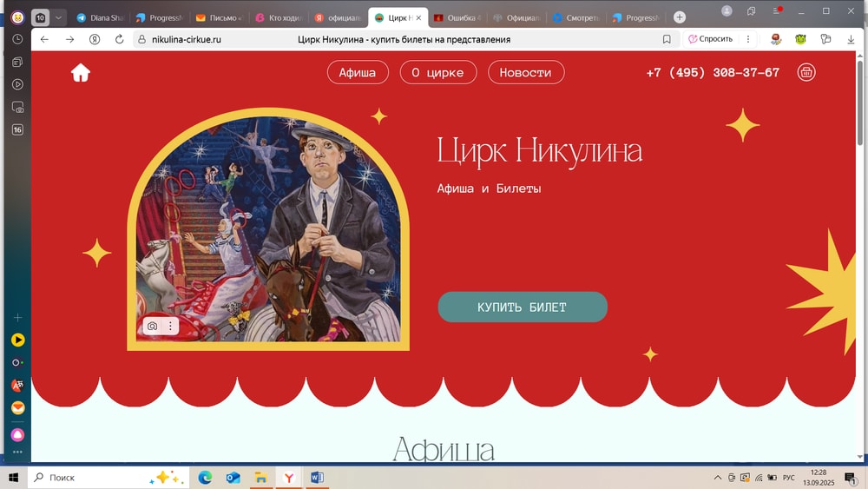Click the browser forward arrow
This screenshot has height=489, width=868.
point(69,39)
